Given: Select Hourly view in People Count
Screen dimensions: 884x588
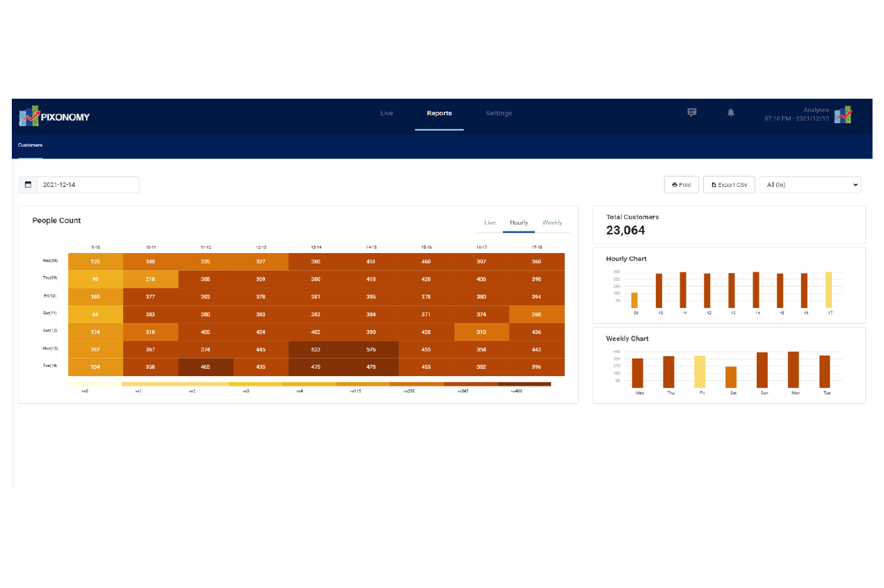Looking at the screenshot, I should [519, 223].
